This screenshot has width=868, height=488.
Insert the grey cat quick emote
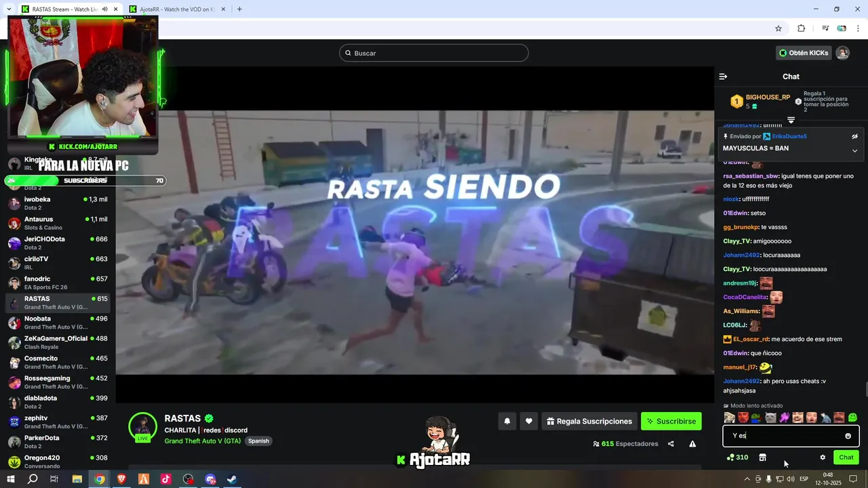pos(770,418)
